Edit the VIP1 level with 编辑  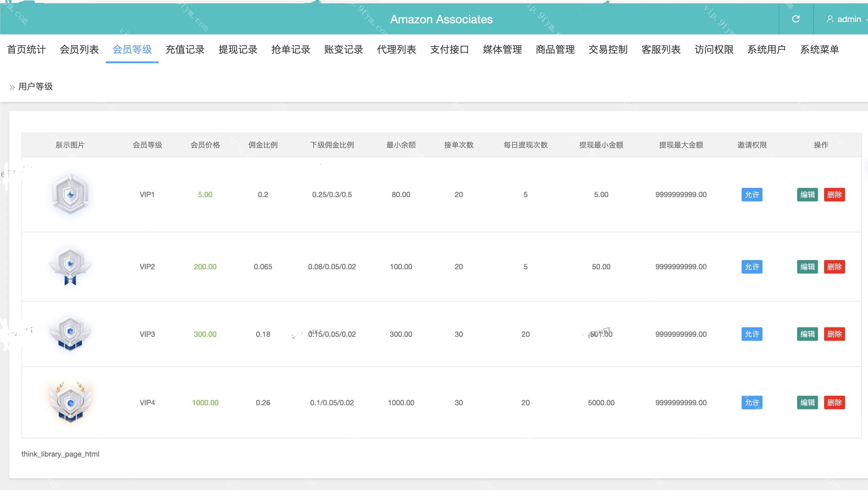click(807, 195)
